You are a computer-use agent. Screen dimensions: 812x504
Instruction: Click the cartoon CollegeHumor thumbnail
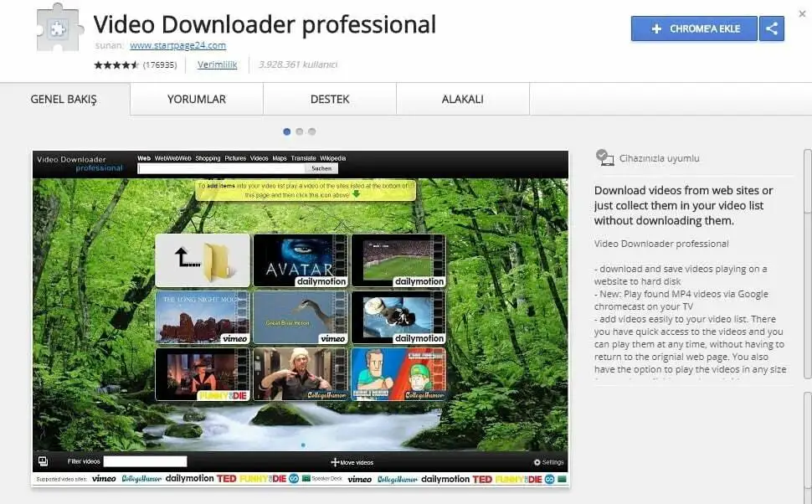398,374
